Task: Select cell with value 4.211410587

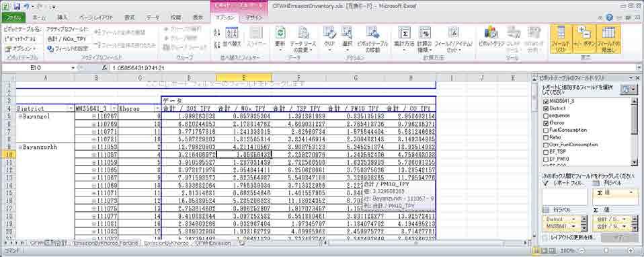Action: 243,147
